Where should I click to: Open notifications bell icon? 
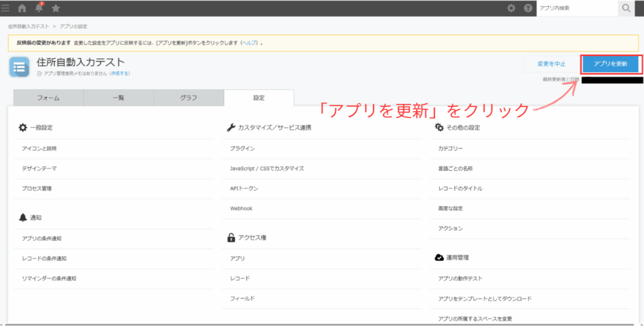(39, 8)
